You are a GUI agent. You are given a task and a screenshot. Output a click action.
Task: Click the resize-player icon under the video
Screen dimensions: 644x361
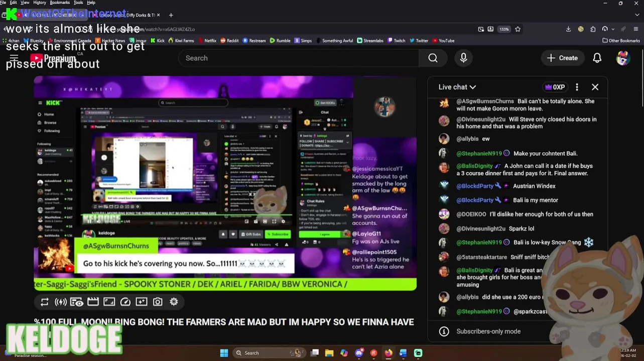(109, 302)
